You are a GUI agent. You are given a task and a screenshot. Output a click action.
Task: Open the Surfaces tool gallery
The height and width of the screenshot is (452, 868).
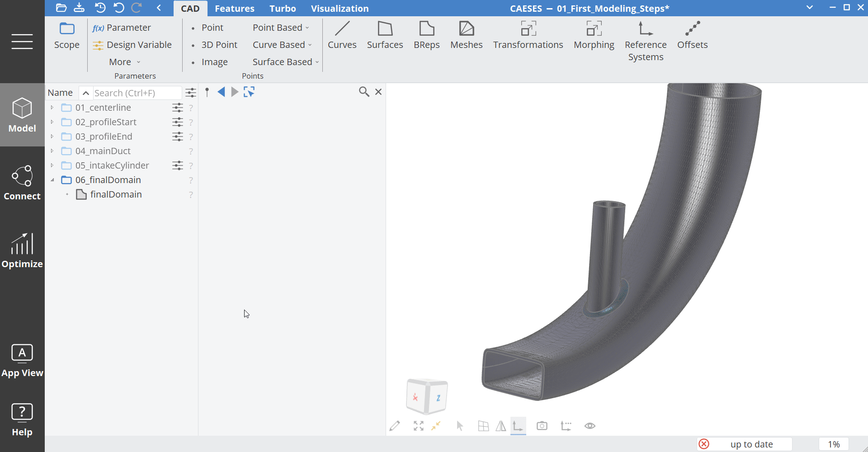(385, 36)
